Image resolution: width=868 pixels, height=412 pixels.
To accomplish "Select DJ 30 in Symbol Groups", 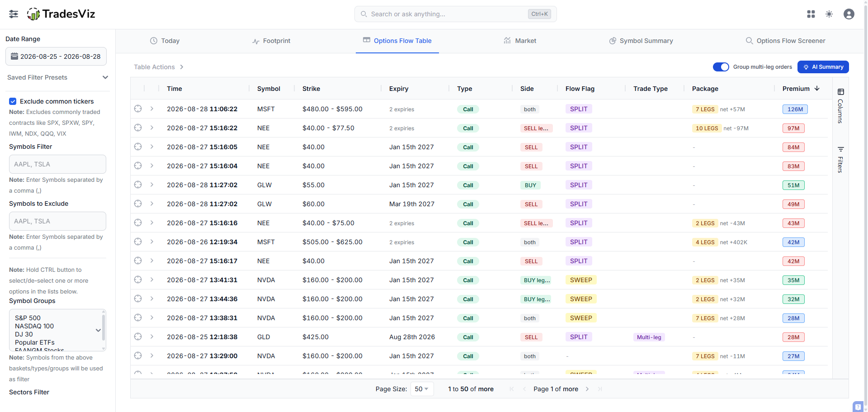I will (24, 334).
